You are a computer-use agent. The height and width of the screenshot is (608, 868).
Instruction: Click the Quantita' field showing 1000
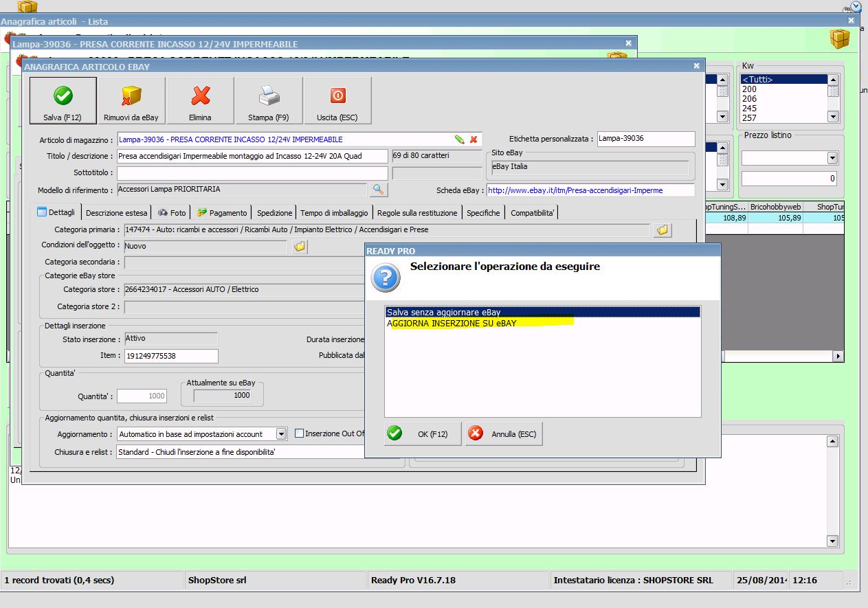[142, 396]
